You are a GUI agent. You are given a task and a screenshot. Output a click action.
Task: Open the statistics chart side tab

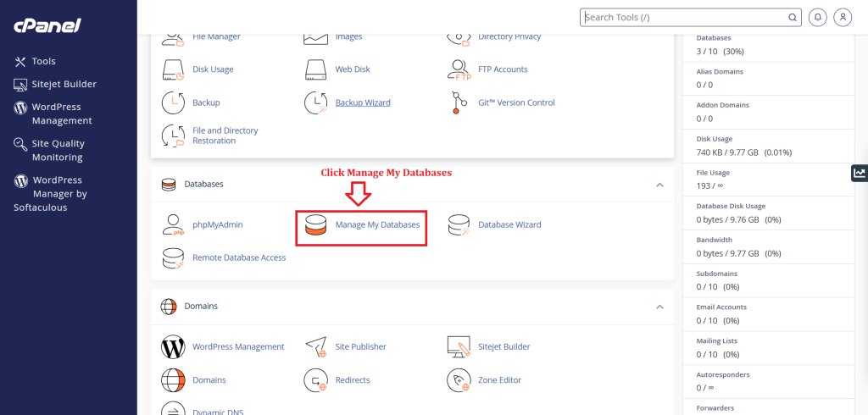point(860,173)
